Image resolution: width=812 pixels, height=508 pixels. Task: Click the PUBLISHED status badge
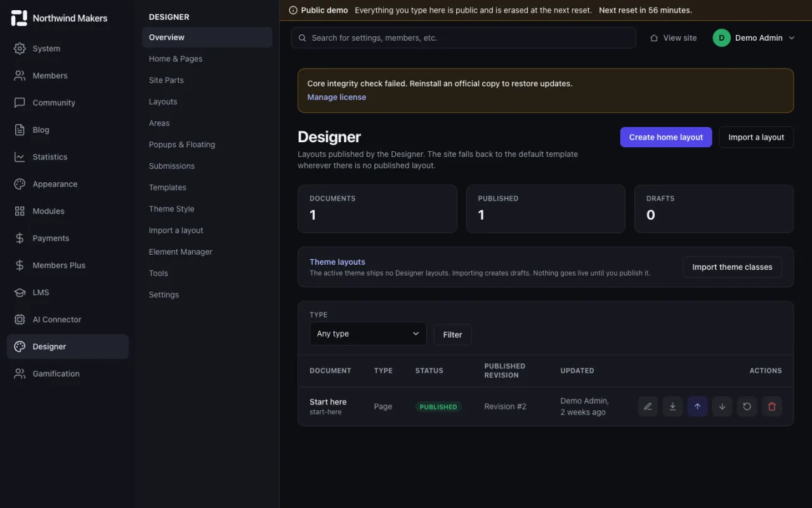pyautogui.click(x=438, y=407)
